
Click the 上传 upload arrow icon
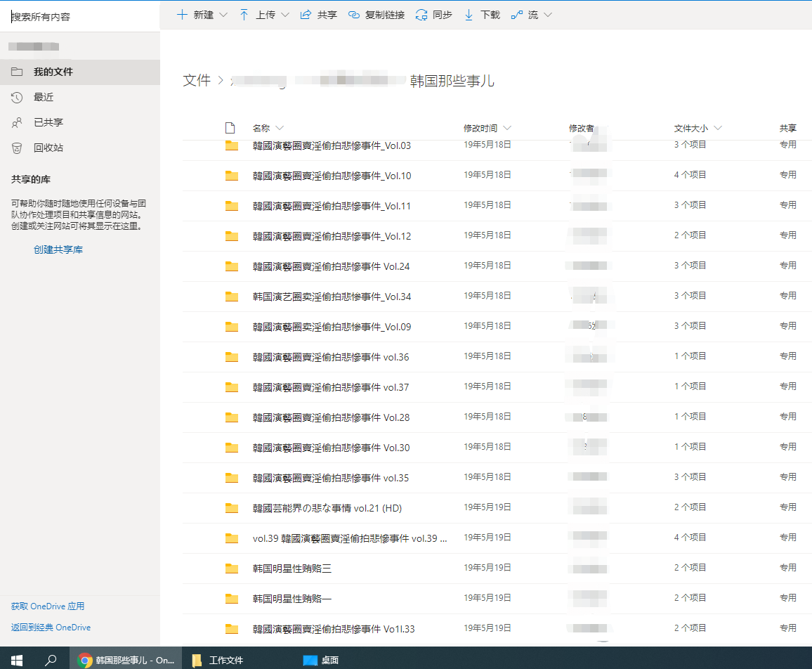[244, 15]
